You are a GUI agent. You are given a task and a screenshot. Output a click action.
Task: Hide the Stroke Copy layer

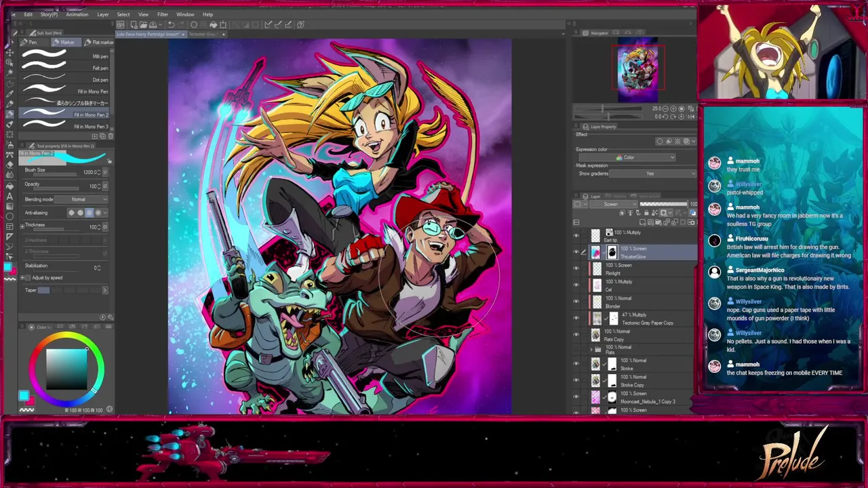point(576,380)
